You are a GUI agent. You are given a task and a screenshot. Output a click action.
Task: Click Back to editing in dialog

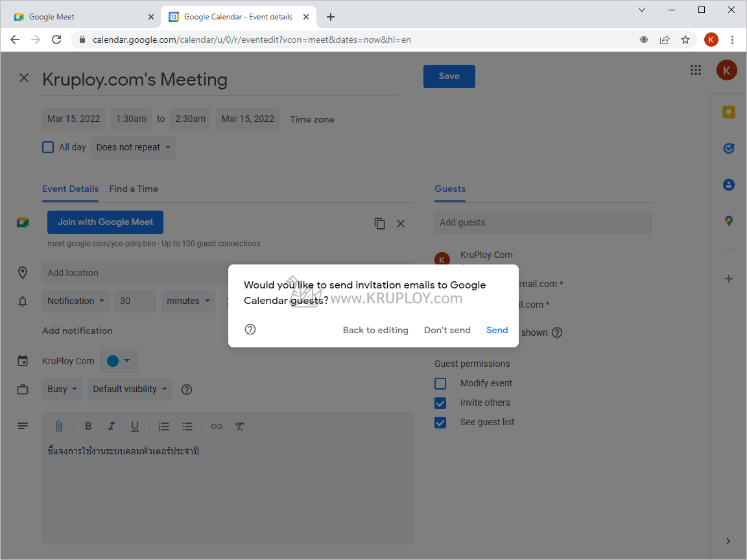pos(375,330)
